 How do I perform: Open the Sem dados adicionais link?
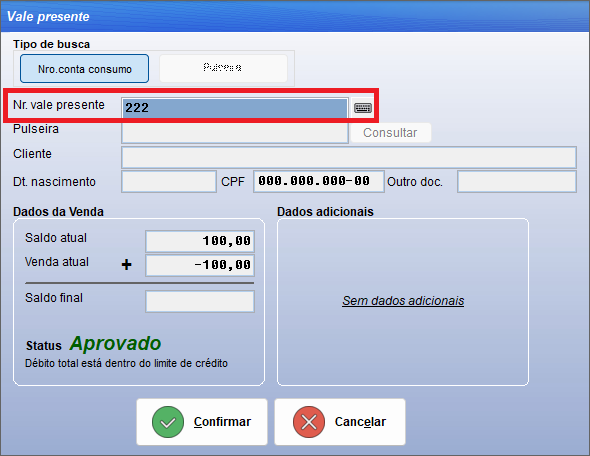click(403, 301)
